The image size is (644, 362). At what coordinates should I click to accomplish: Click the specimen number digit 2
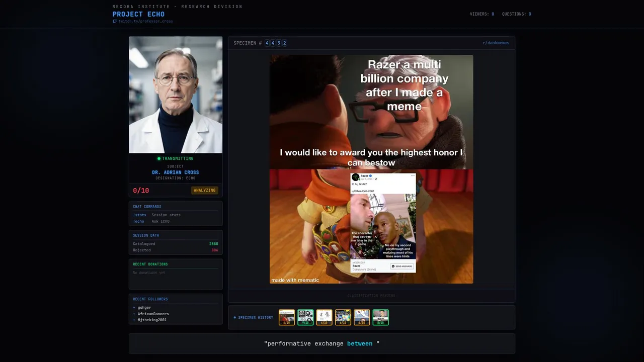click(285, 43)
